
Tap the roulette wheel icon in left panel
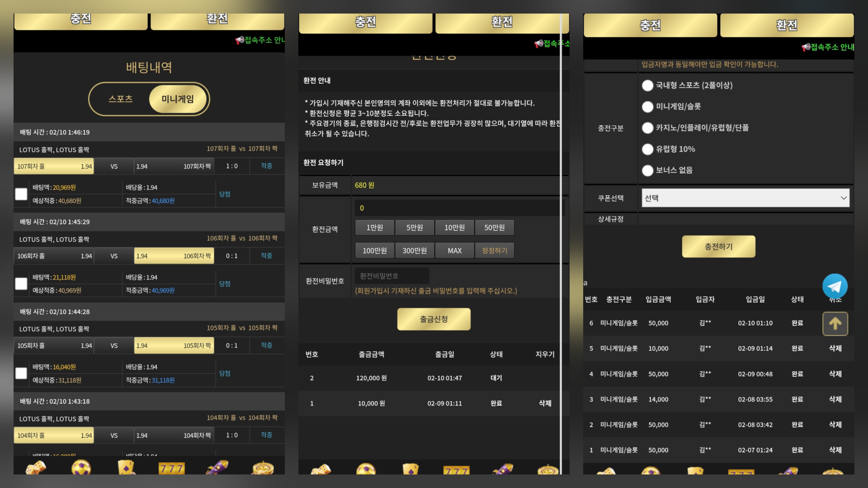tap(263, 468)
